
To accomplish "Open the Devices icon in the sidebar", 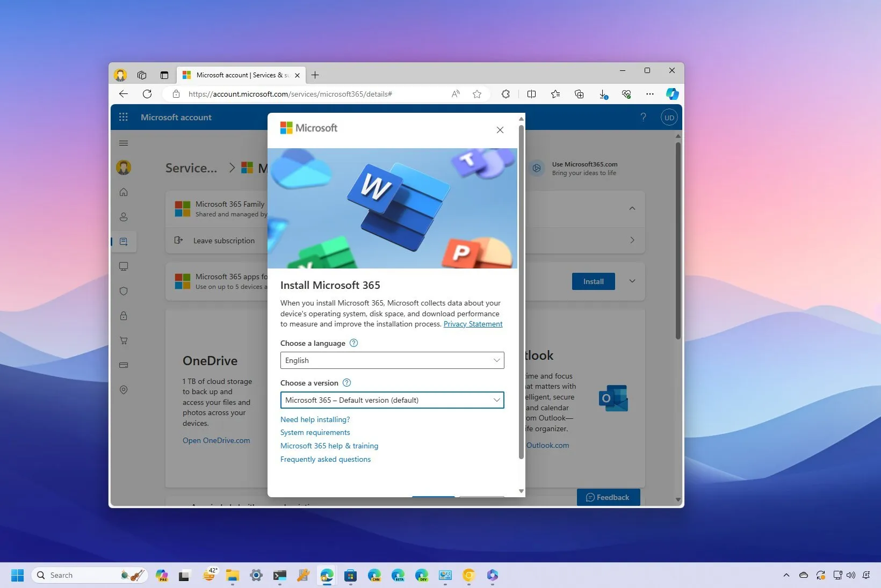I will pos(124,266).
